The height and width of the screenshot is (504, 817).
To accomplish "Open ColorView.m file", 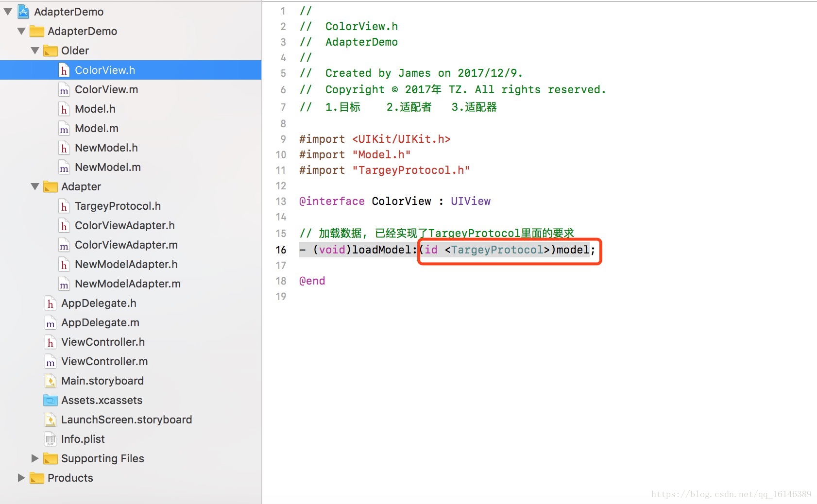I will pos(106,89).
